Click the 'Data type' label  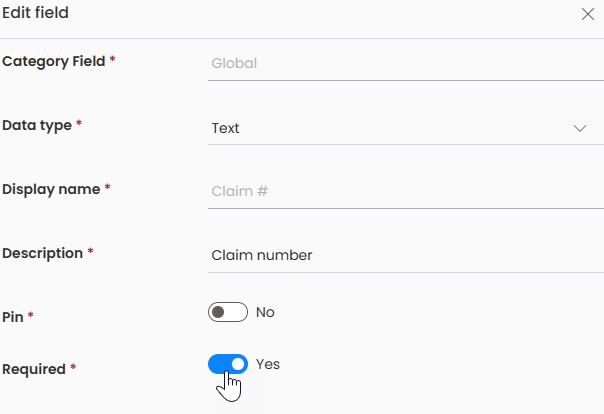(x=37, y=126)
